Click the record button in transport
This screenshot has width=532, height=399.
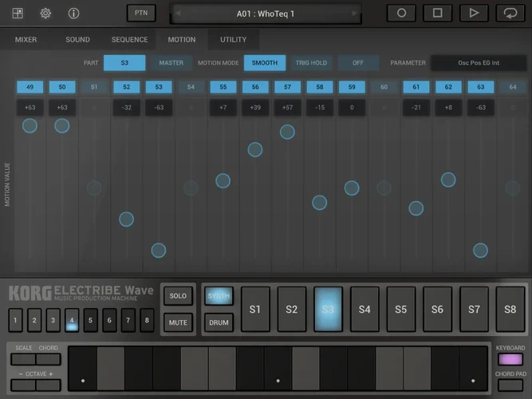(x=401, y=13)
